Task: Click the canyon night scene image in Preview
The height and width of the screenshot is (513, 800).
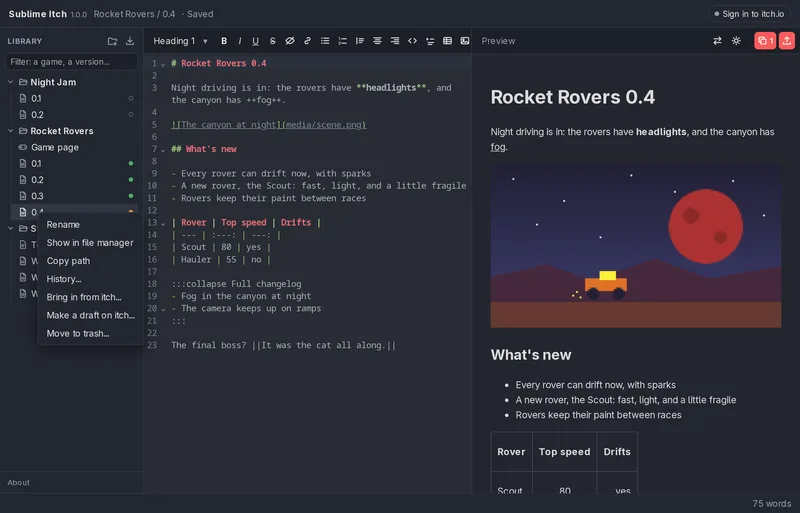Action: tap(636, 246)
